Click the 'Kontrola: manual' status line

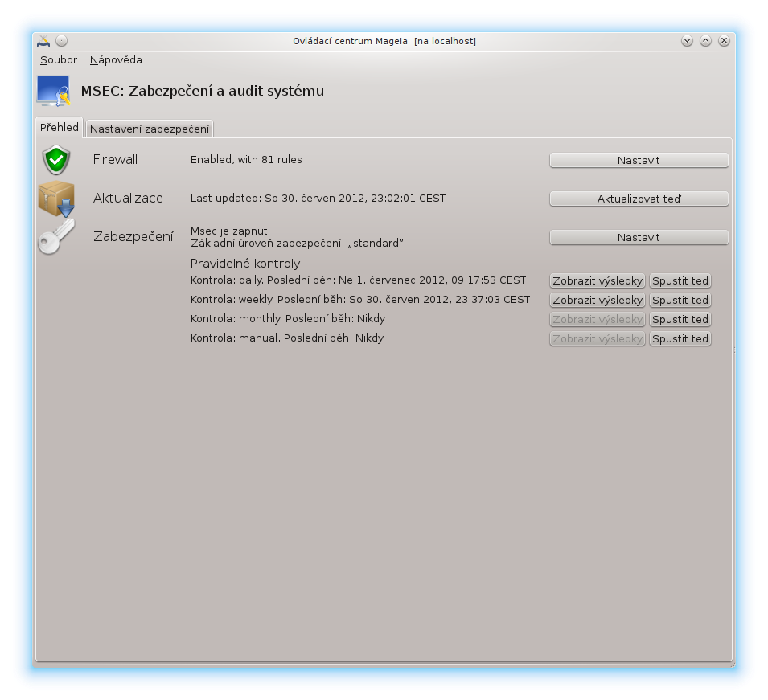[287, 338]
